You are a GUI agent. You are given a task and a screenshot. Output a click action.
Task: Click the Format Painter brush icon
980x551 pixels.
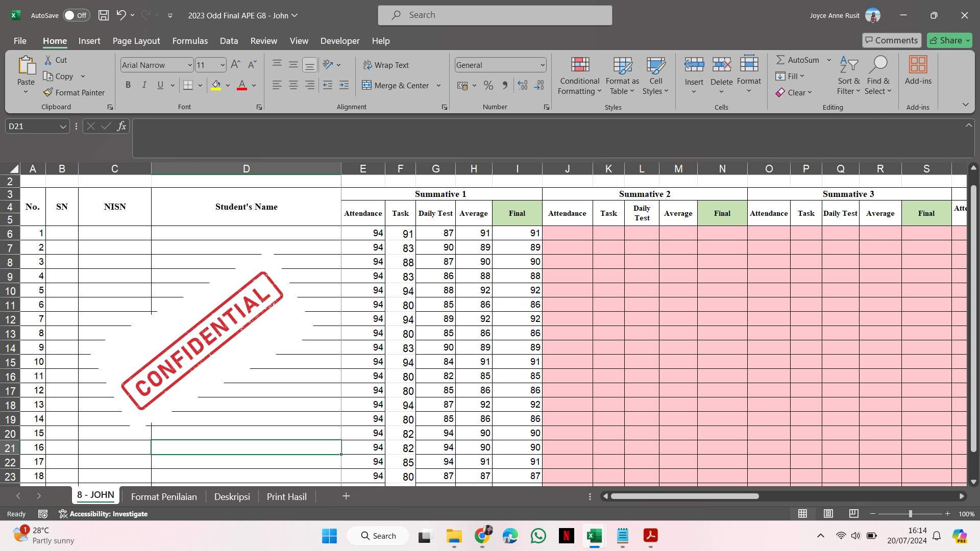pyautogui.click(x=48, y=92)
